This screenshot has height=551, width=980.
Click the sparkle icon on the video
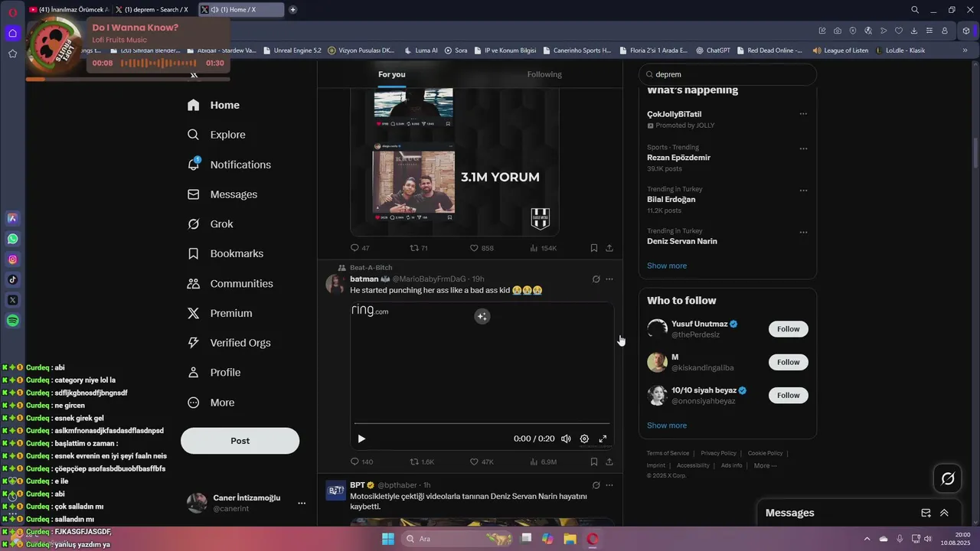482,316
